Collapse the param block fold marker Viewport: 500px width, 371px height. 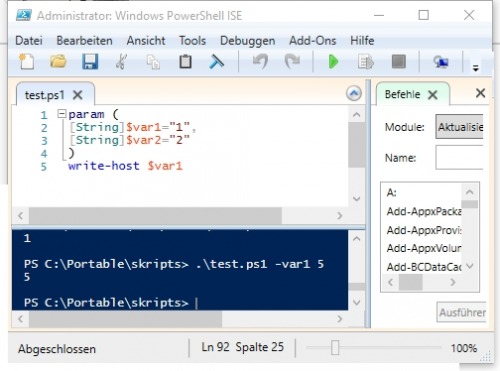tap(61, 114)
